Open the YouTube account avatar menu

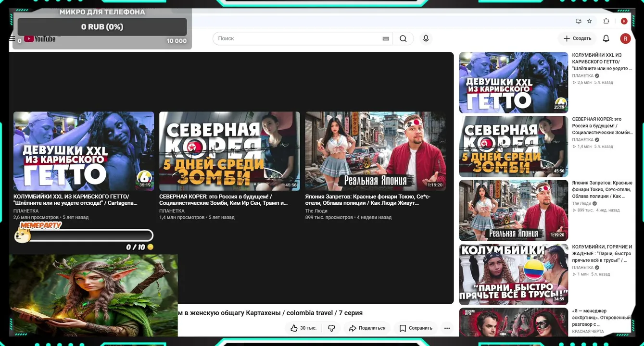pos(625,38)
